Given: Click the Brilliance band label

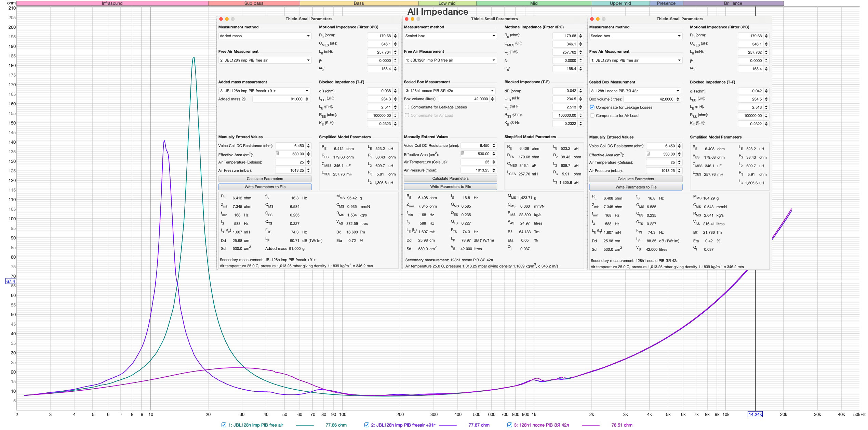Looking at the screenshot, I should pyautogui.click(x=733, y=3).
